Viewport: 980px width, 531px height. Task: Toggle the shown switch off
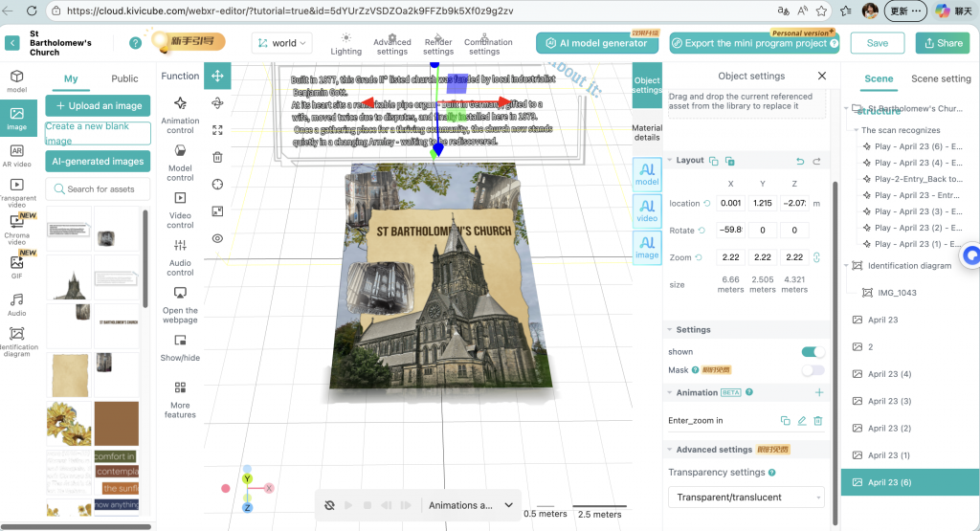[x=813, y=352]
